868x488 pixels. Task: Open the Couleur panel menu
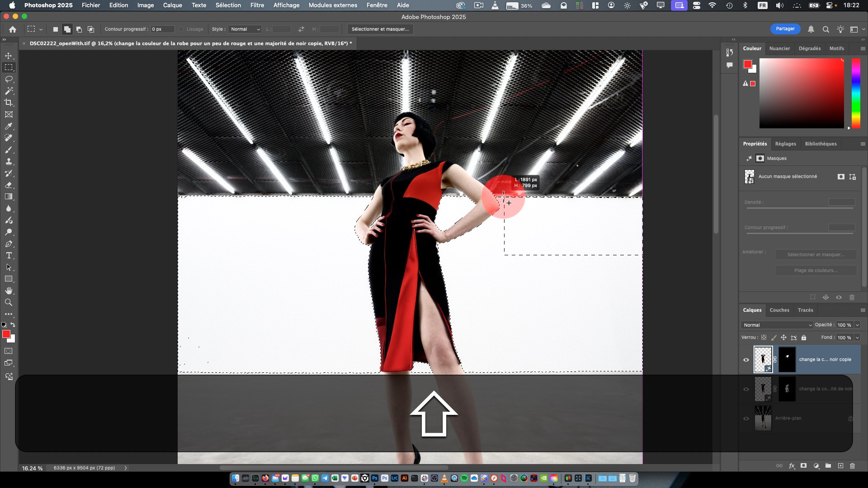point(863,48)
